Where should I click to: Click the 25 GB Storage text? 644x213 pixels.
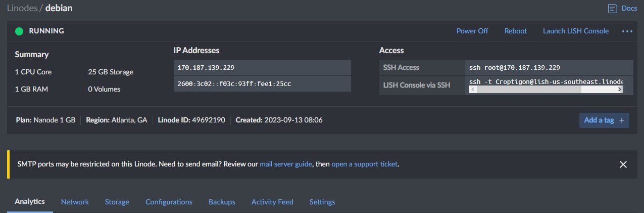pyautogui.click(x=111, y=72)
